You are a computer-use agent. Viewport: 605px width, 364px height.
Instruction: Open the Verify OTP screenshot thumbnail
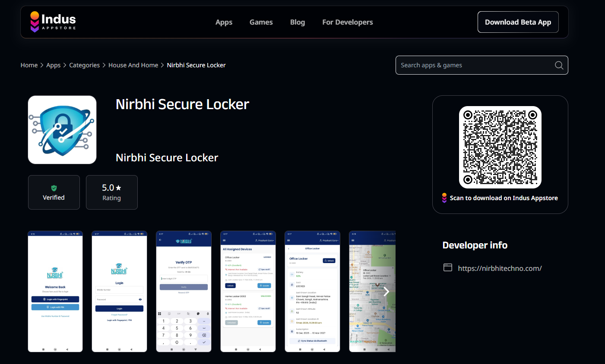pos(184,291)
